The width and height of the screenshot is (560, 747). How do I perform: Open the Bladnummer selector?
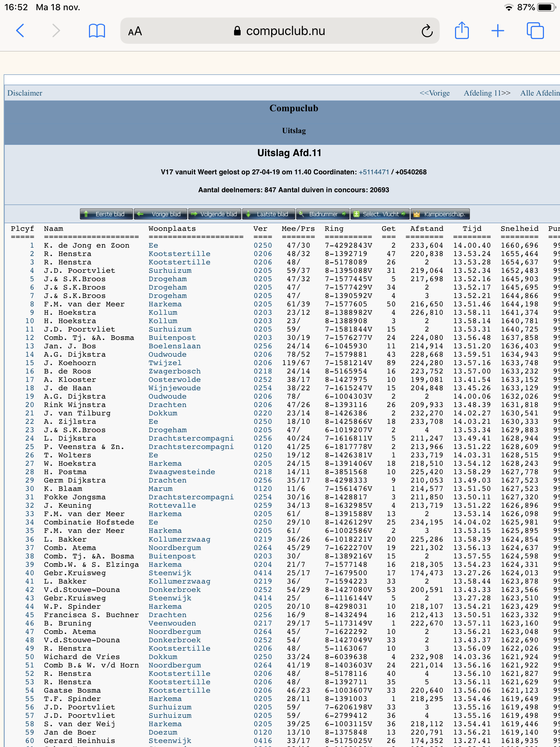click(x=323, y=214)
